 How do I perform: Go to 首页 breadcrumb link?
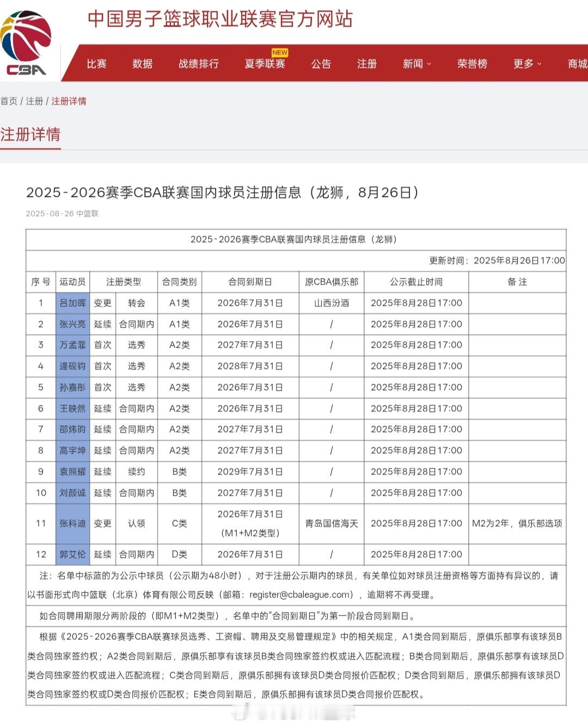click(9, 101)
